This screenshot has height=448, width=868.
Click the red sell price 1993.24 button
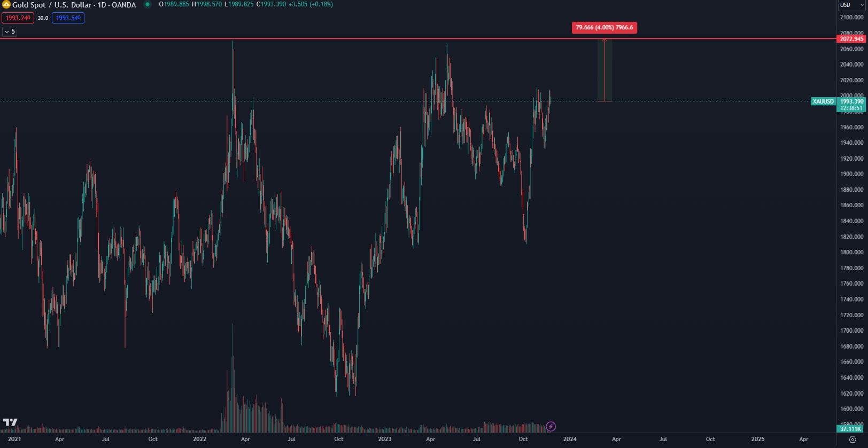[x=18, y=18]
